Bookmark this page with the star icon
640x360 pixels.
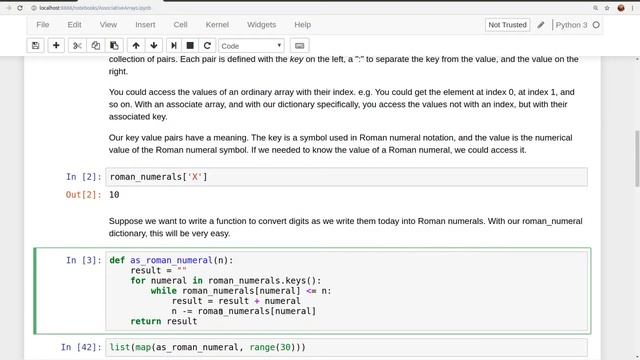pyautogui.click(x=607, y=8)
